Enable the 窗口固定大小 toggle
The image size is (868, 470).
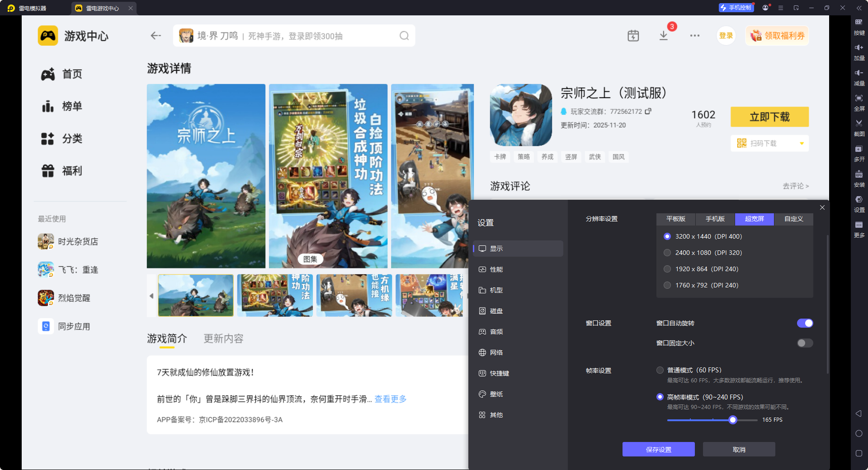pyautogui.click(x=804, y=343)
